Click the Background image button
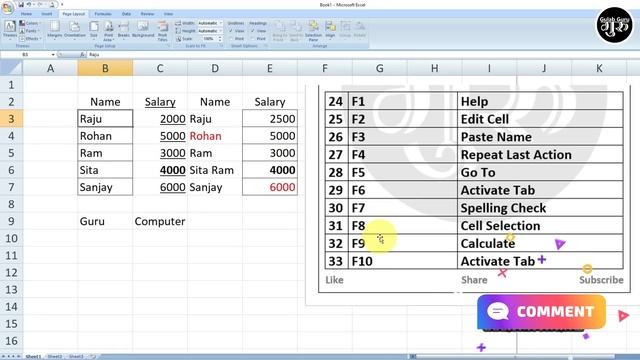640x360 pixels. tap(143, 30)
